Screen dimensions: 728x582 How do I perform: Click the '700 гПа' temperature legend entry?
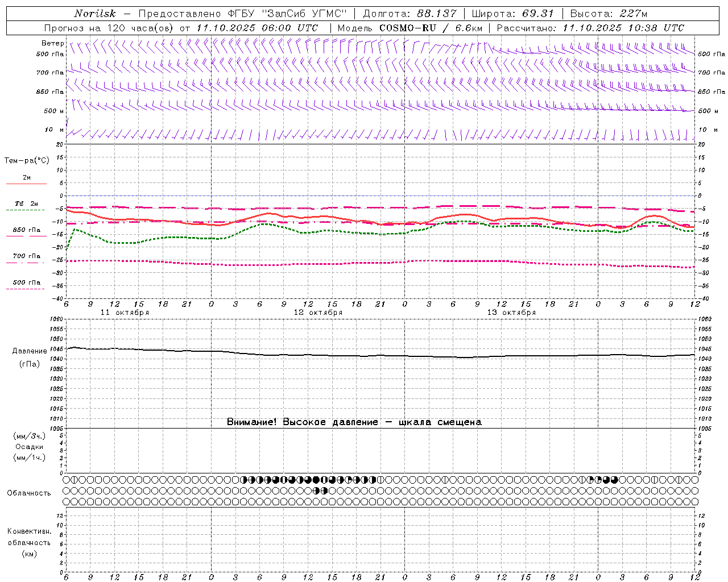pos(27,256)
